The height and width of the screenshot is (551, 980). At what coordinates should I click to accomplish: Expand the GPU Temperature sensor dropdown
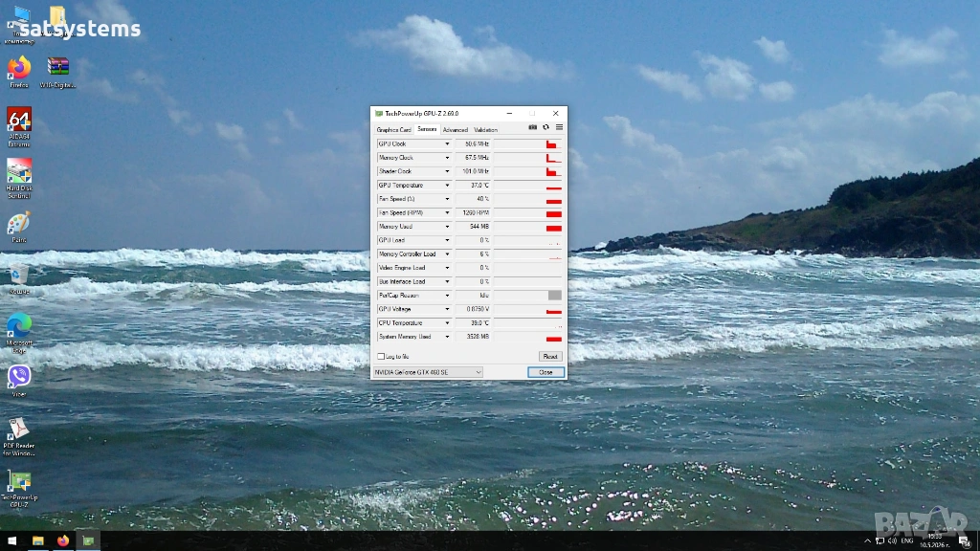coord(447,186)
